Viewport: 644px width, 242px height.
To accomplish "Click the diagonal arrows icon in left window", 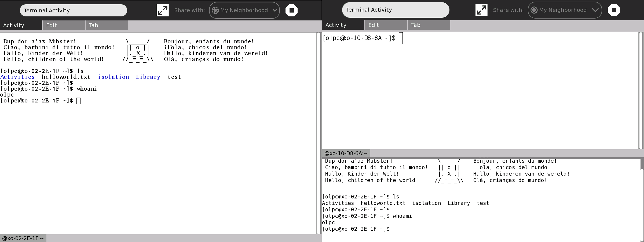I will coord(163,10).
